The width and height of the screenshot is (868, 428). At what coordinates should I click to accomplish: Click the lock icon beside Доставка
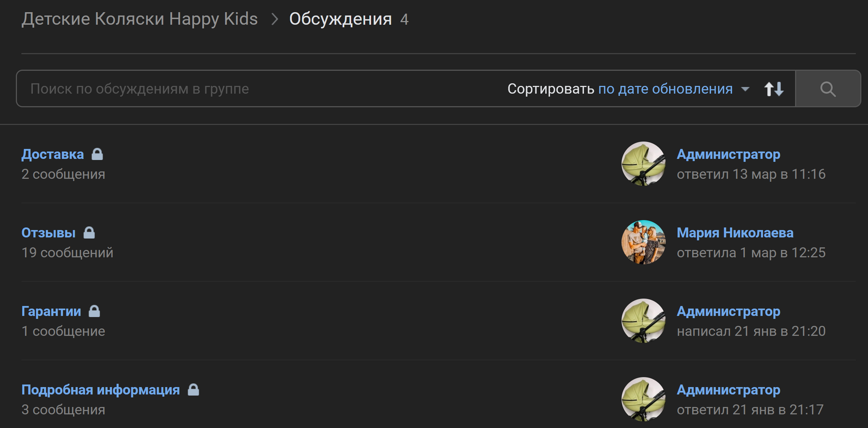[x=97, y=154]
